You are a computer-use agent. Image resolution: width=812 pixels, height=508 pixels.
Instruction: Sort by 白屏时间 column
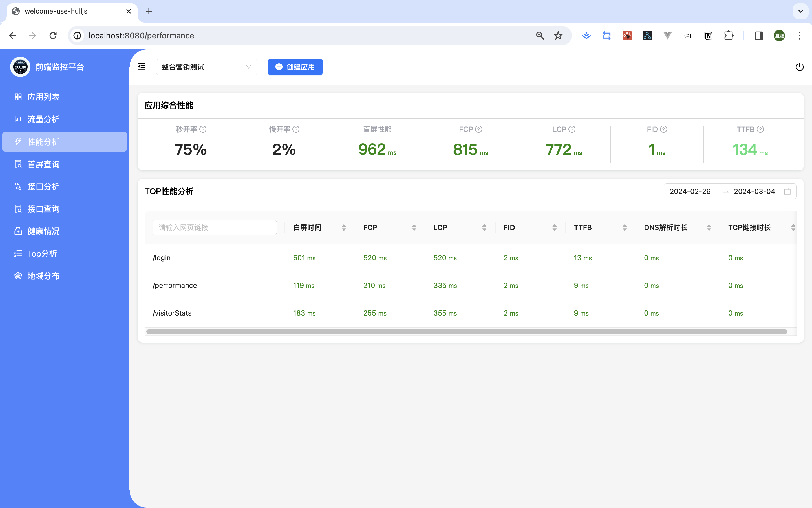point(344,227)
